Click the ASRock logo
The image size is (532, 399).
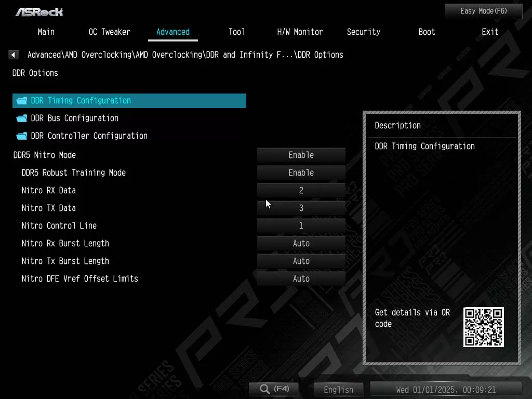click(x=39, y=11)
